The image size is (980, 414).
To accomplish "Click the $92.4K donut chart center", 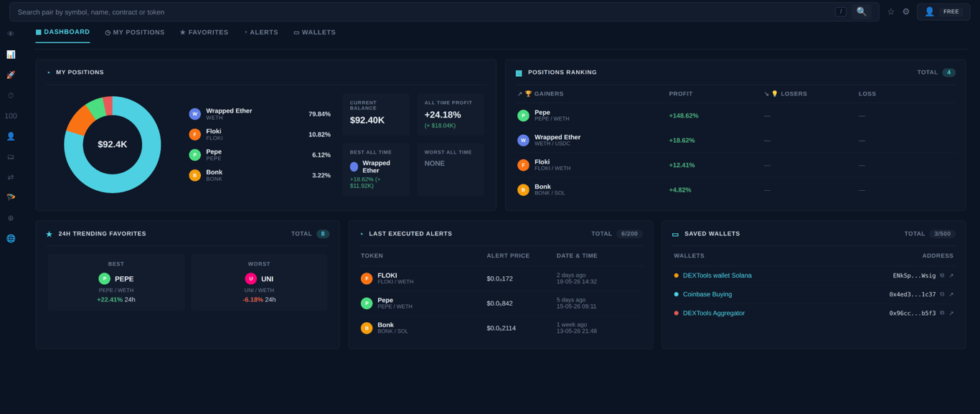I will click(x=113, y=144).
